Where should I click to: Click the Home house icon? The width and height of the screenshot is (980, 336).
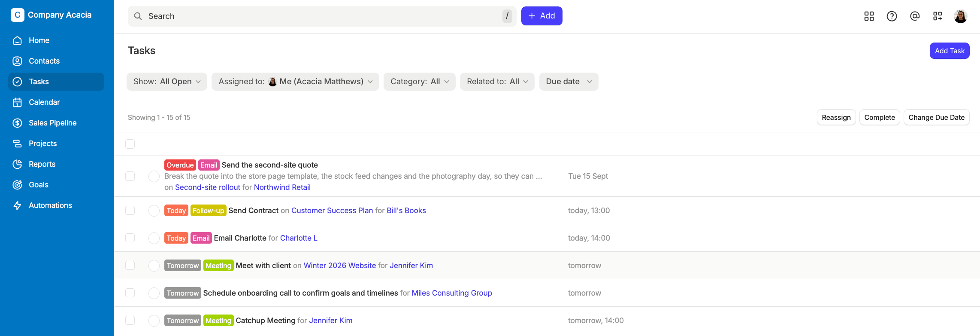click(x=18, y=40)
